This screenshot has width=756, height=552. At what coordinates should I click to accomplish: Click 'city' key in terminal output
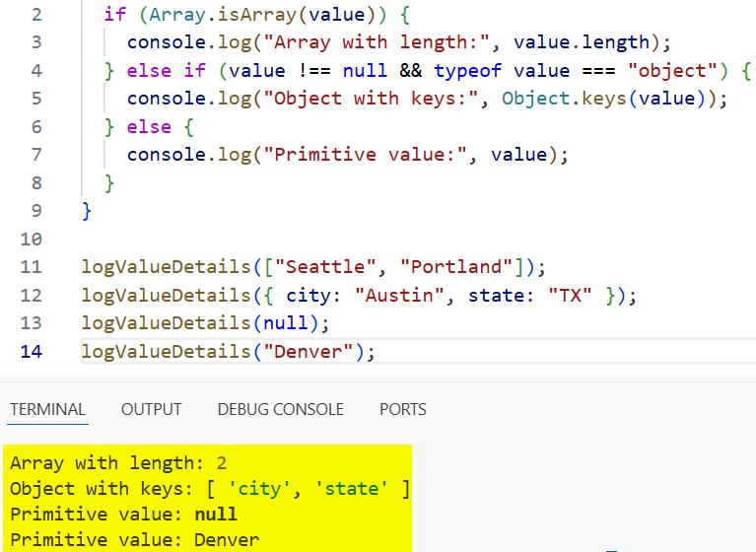click(259, 489)
